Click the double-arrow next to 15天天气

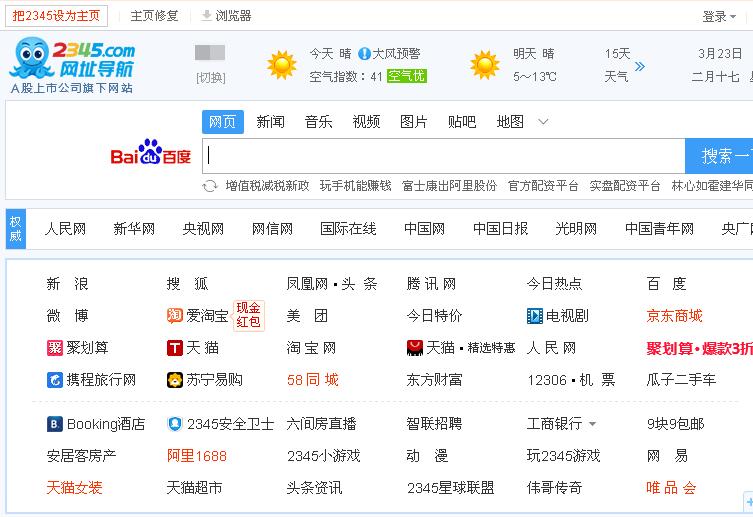pos(640,66)
